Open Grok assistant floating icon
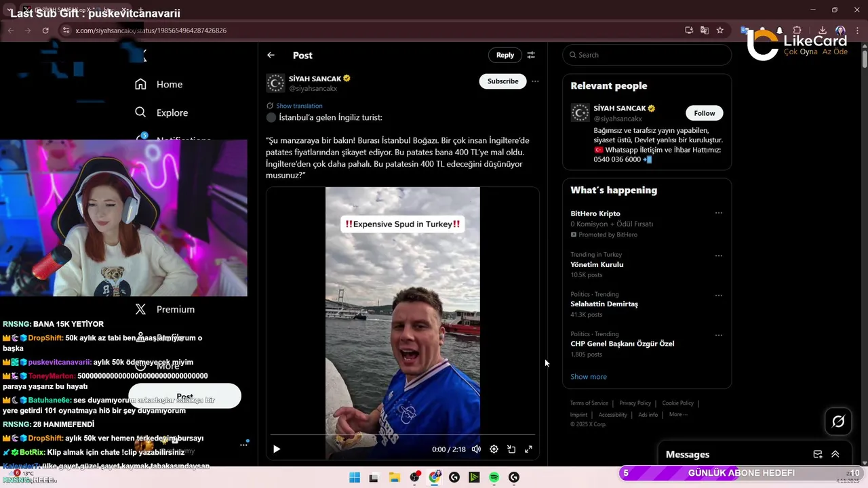The width and height of the screenshot is (868, 488). (838, 422)
